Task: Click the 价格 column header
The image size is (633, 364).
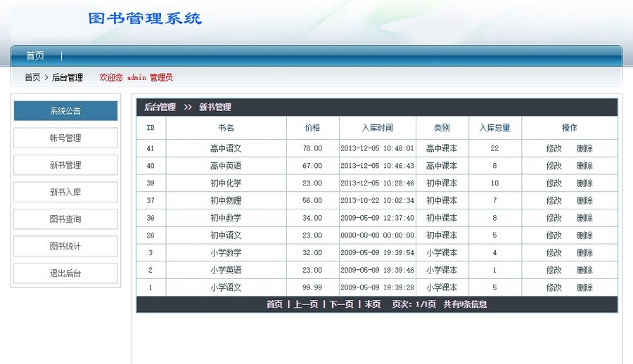Action: pos(312,128)
